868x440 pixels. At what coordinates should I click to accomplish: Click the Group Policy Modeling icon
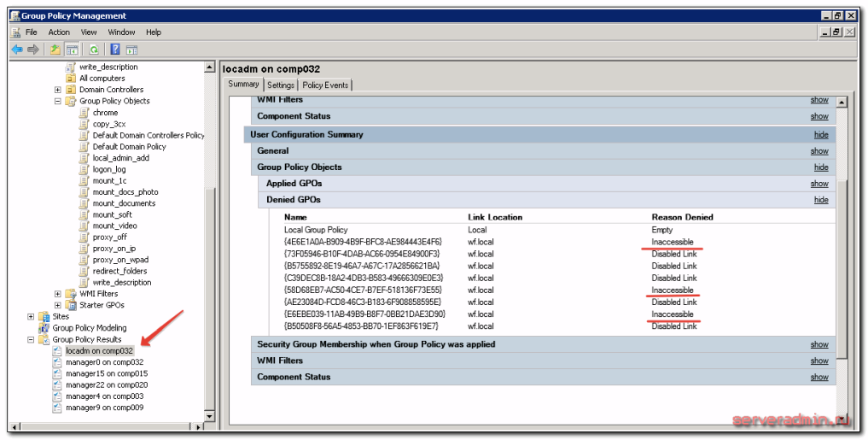point(45,328)
